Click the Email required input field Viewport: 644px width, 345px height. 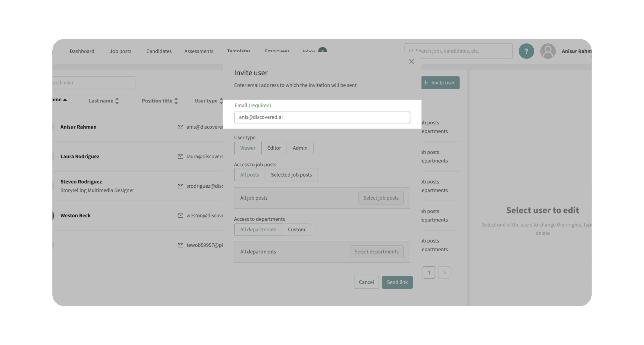click(322, 117)
